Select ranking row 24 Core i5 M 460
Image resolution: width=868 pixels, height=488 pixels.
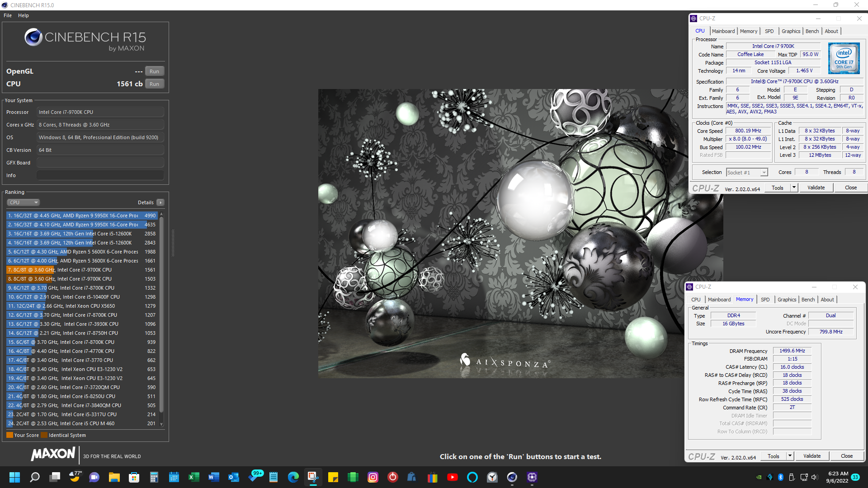[x=82, y=423]
